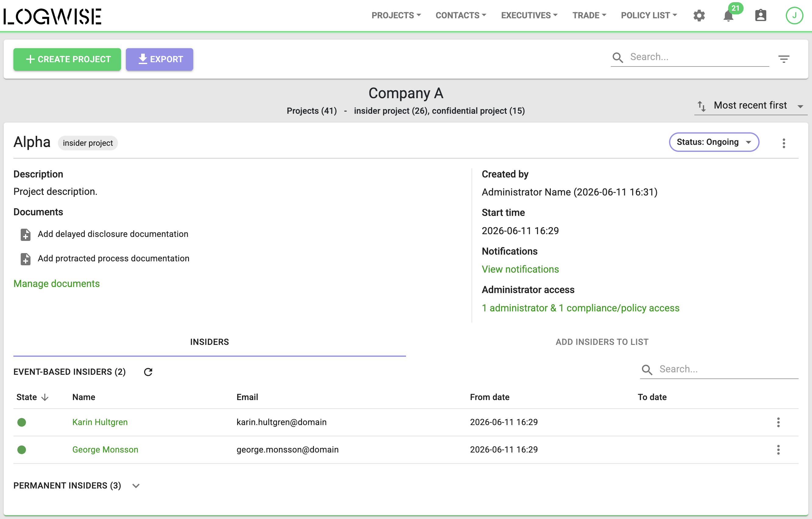Sort by State column arrow
Image resolution: width=812 pixels, height=519 pixels.
(45, 398)
